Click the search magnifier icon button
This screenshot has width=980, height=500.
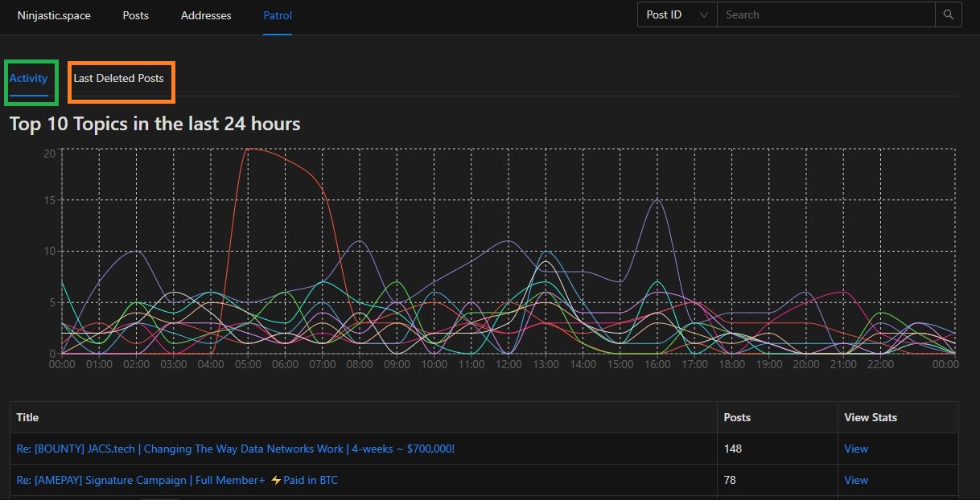coord(949,14)
